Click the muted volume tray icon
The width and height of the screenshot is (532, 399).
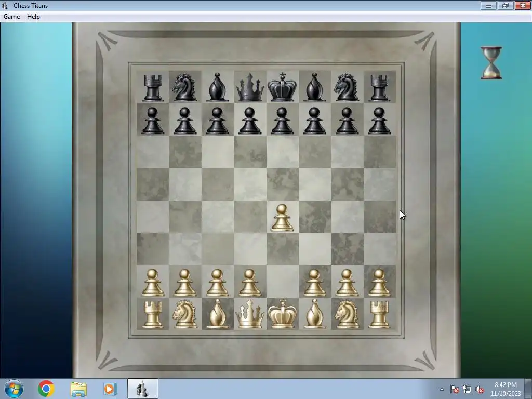(x=480, y=389)
